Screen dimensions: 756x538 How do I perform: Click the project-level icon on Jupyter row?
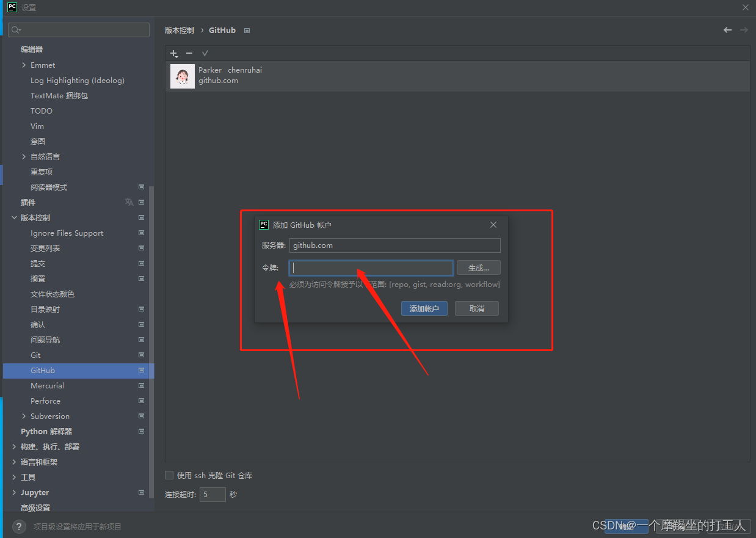click(x=141, y=492)
